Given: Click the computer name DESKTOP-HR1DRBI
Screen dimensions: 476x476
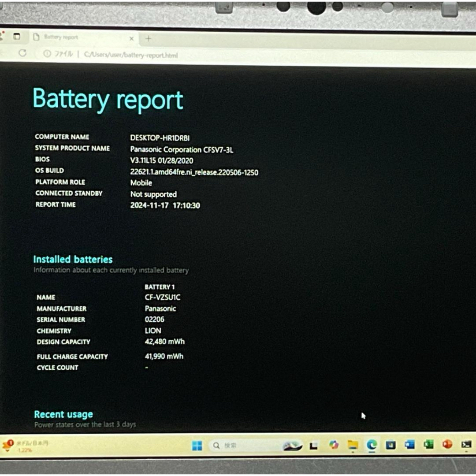Looking at the screenshot, I should pyautogui.click(x=160, y=138).
